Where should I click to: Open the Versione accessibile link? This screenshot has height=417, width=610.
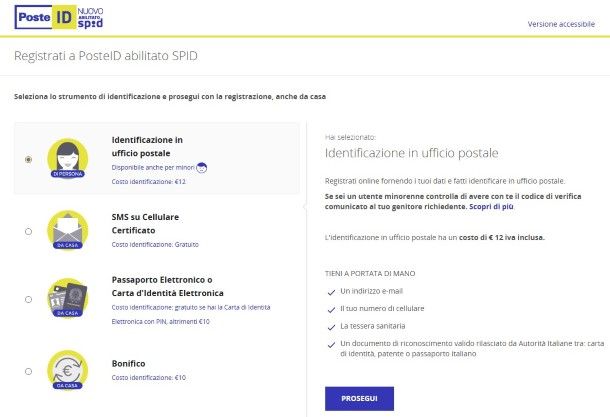click(561, 24)
